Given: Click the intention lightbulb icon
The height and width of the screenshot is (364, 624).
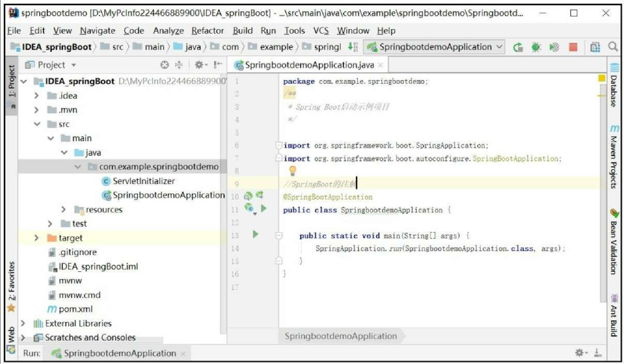Looking at the screenshot, I should click(x=292, y=171).
